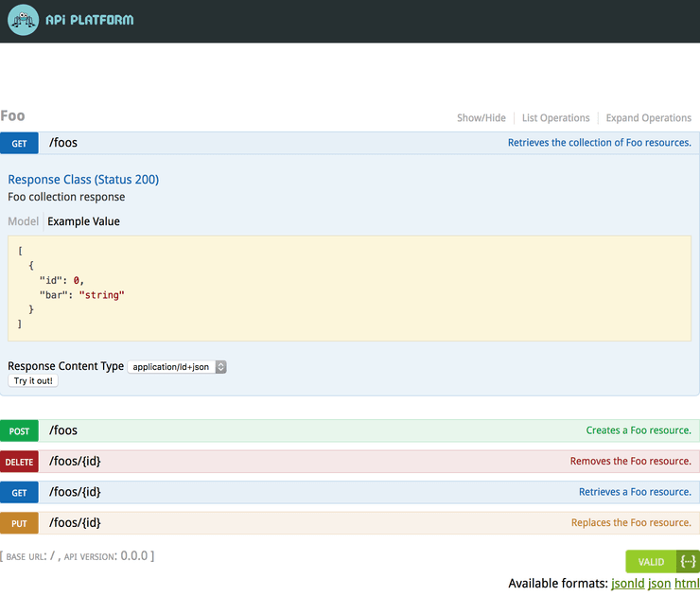Expand the GET /foos/{id} operation badge
700x596 pixels.
tap(19, 493)
